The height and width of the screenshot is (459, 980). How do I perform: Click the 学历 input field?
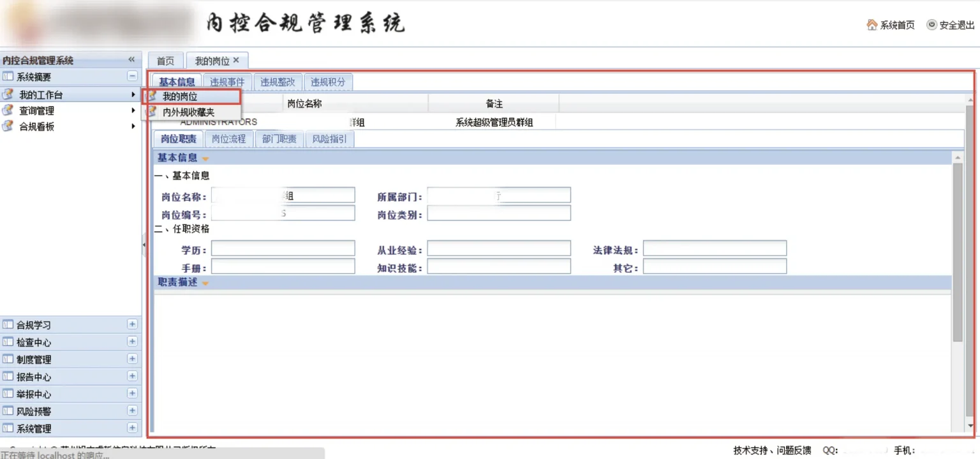(283, 248)
